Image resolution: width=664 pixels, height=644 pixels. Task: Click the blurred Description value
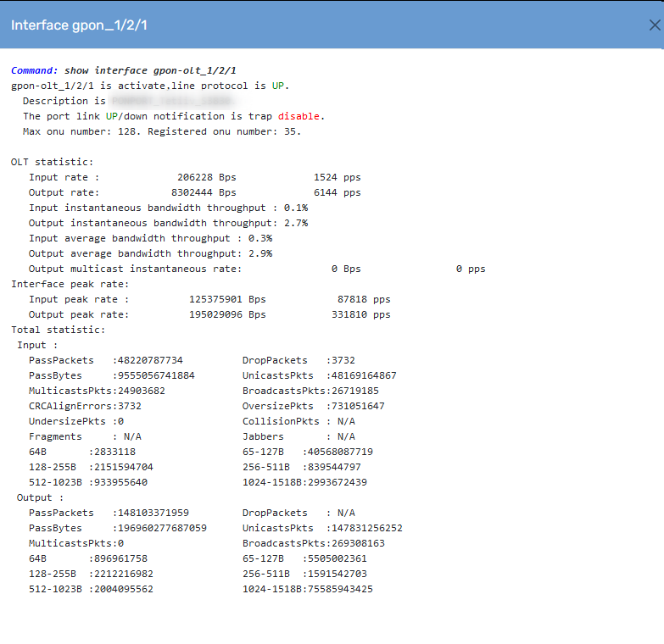pos(171,101)
